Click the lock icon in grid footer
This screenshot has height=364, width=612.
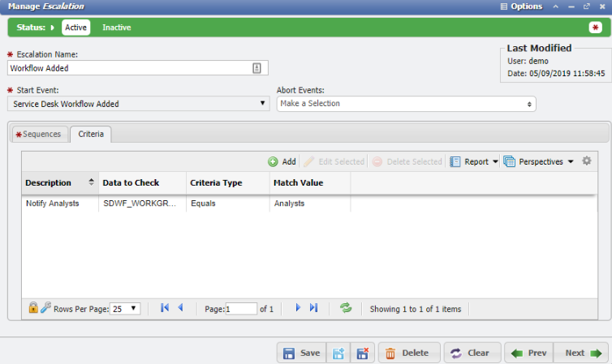[33, 308]
